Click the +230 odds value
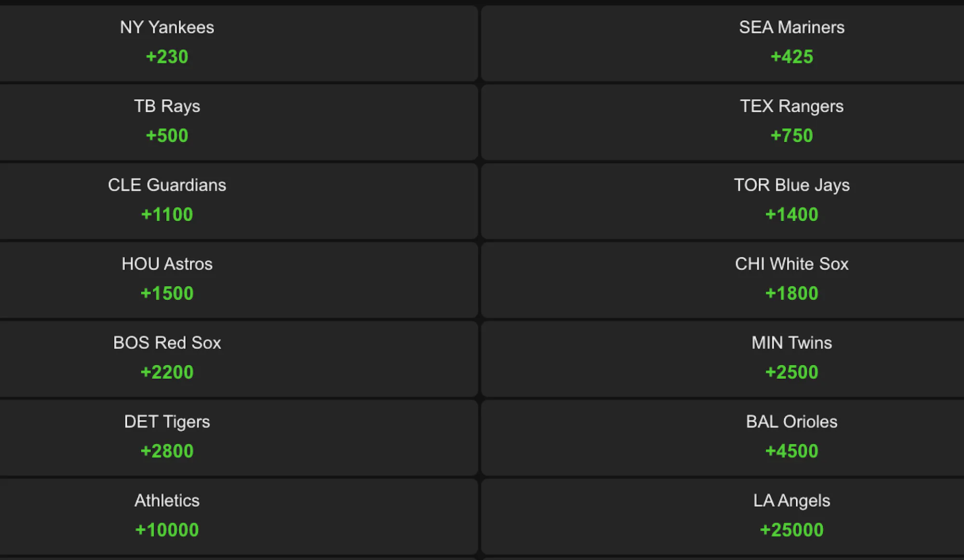The width and height of the screenshot is (964, 560). tap(167, 57)
